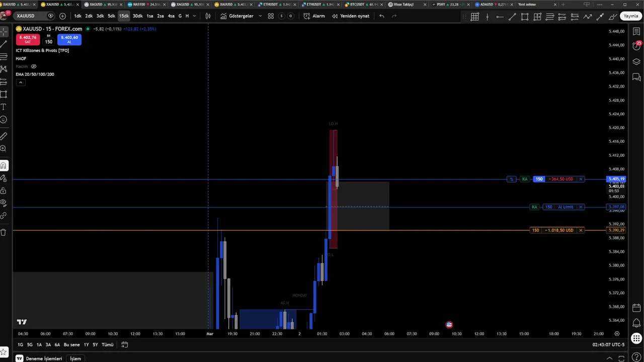Click the red SAT sell button

click(28, 39)
